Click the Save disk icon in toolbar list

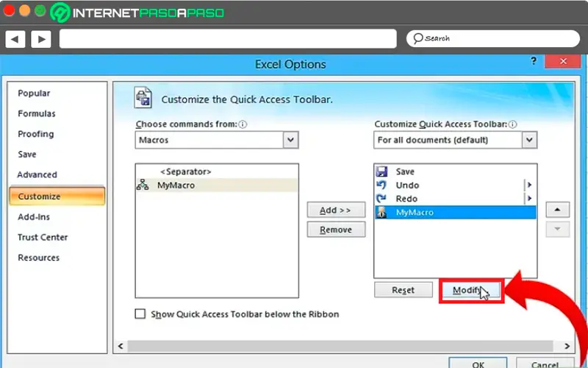tap(381, 171)
